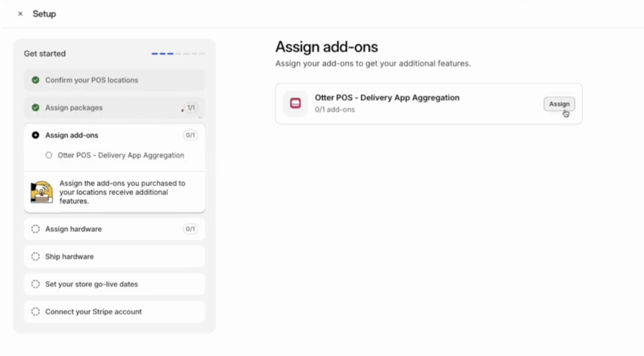Click the 0/1 badge on Assign add-ons
The height and width of the screenshot is (356, 644).
pyautogui.click(x=190, y=135)
